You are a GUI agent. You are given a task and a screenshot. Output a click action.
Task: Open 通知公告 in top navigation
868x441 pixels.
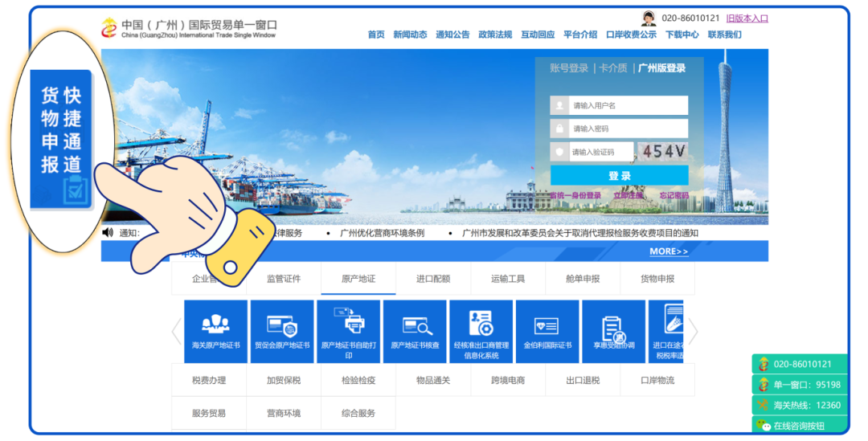(452, 35)
